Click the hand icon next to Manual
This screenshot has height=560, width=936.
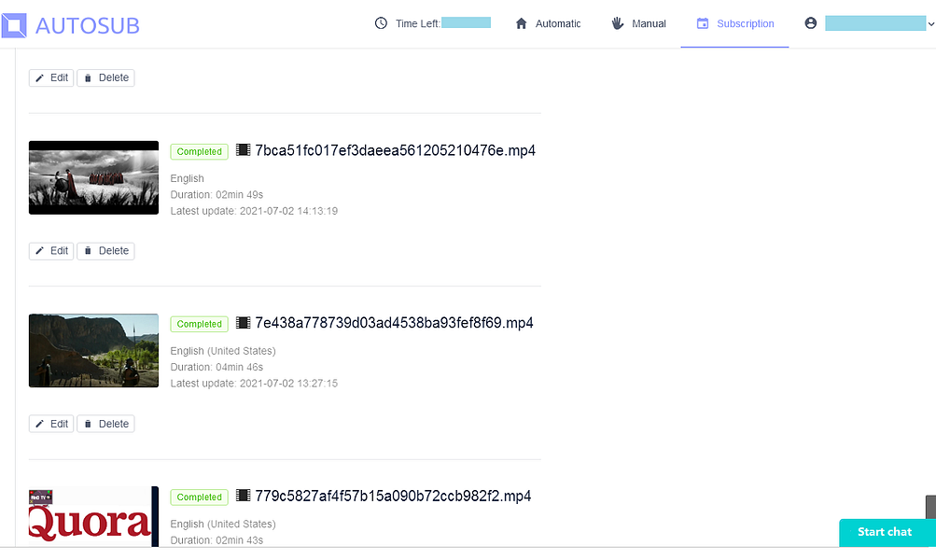[616, 22]
